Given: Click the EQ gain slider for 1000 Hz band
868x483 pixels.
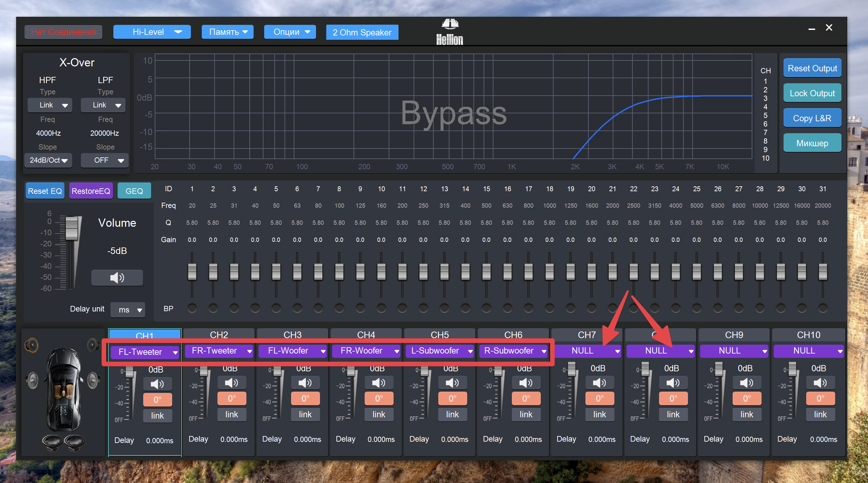Looking at the screenshot, I should [x=549, y=271].
